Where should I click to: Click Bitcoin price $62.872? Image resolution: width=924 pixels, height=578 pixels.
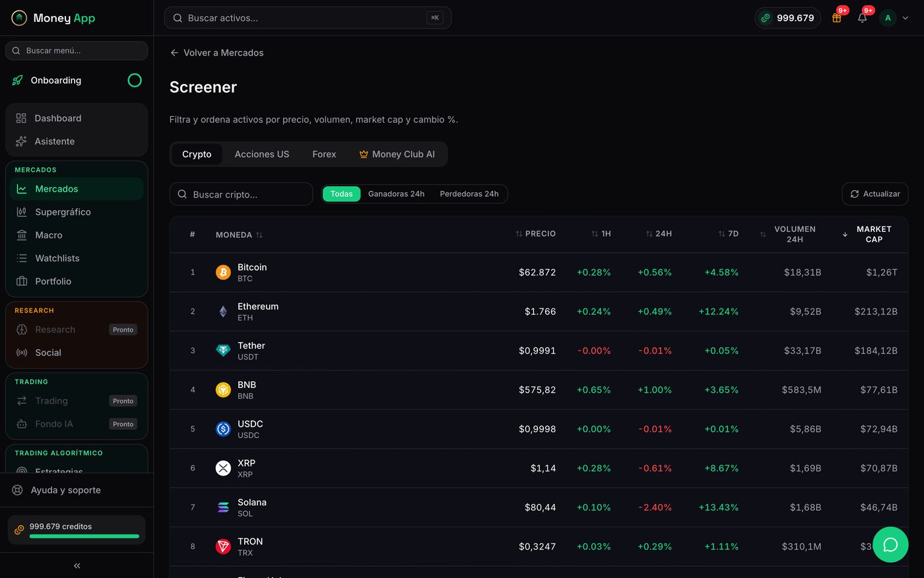(x=537, y=272)
